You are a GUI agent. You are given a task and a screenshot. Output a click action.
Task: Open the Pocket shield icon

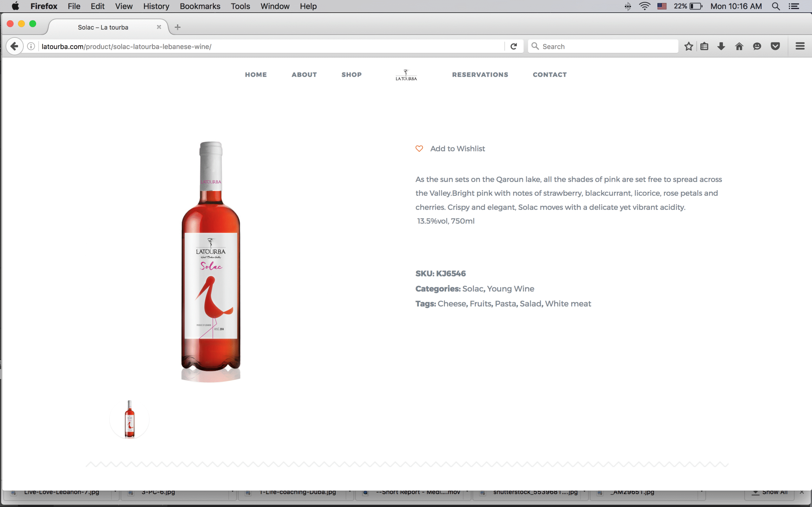coord(775,46)
